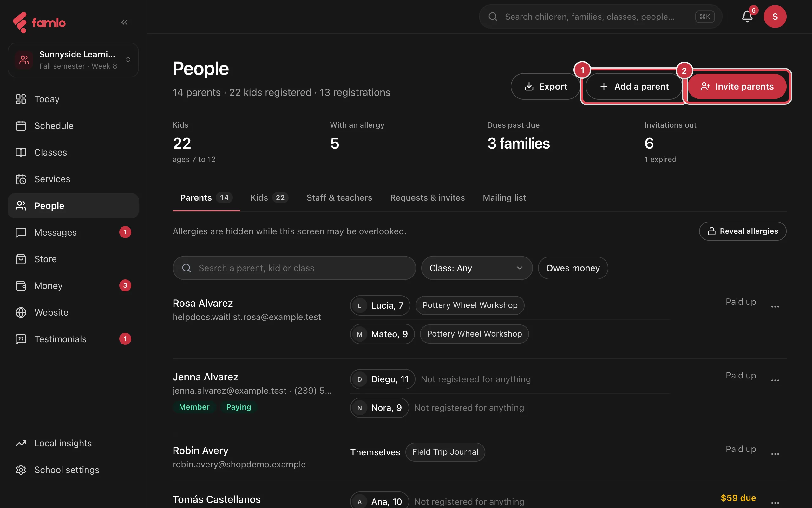The width and height of the screenshot is (812, 508).
Task: Click Invite parents button
Action: click(737, 86)
